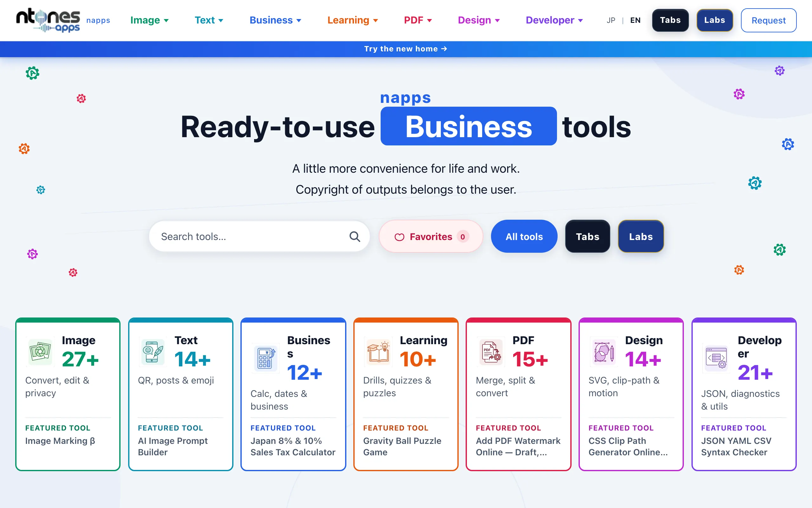Image resolution: width=812 pixels, height=508 pixels.
Task: Open Labs beside the search row Tabs button
Action: coord(641,237)
